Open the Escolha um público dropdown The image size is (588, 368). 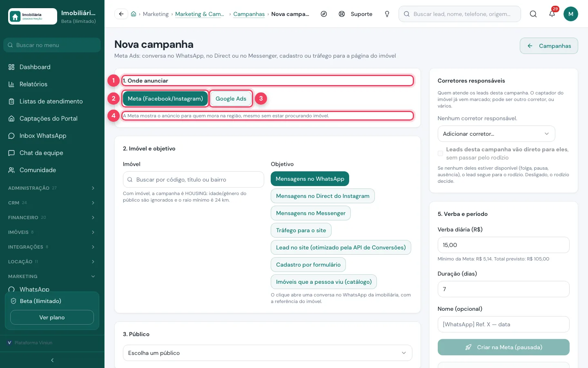pos(267,353)
